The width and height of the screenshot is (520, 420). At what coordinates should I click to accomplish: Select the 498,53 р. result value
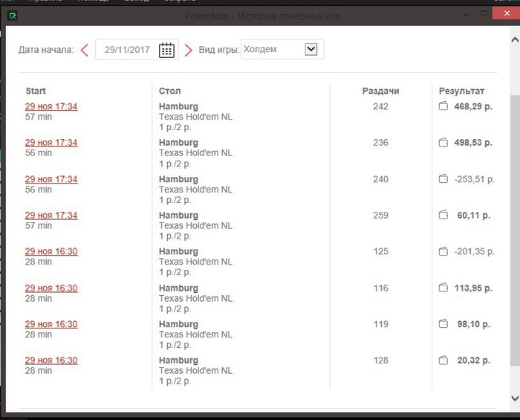pos(473,143)
